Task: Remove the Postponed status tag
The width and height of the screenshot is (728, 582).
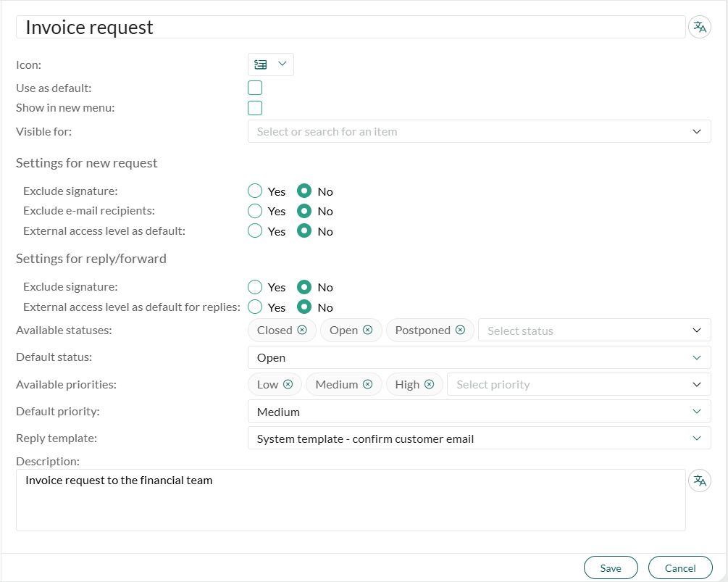Action: tap(460, 330)
